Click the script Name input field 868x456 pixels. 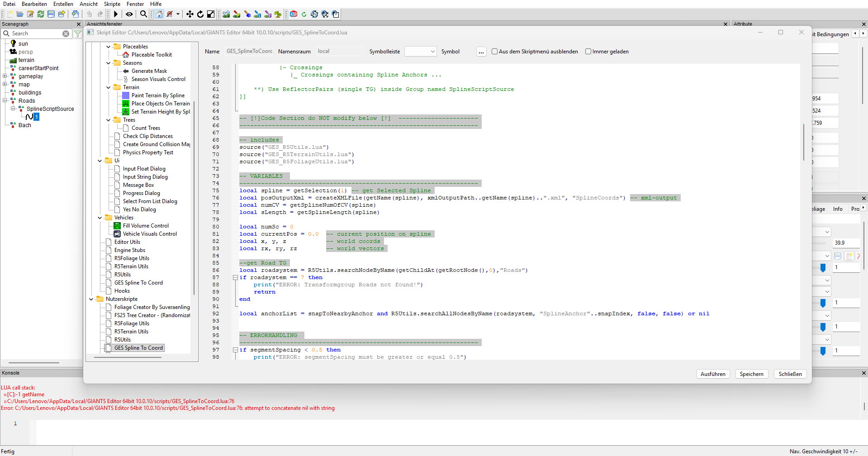249,52
